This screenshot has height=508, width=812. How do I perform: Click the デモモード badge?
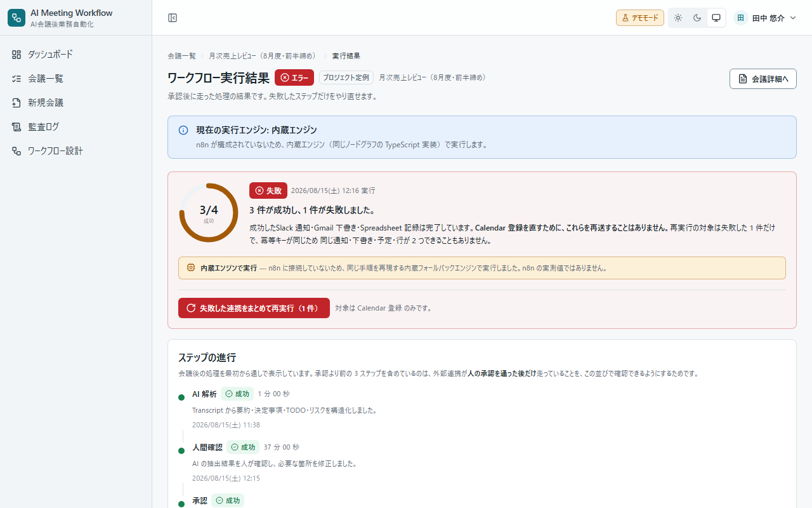click(640, 18)
